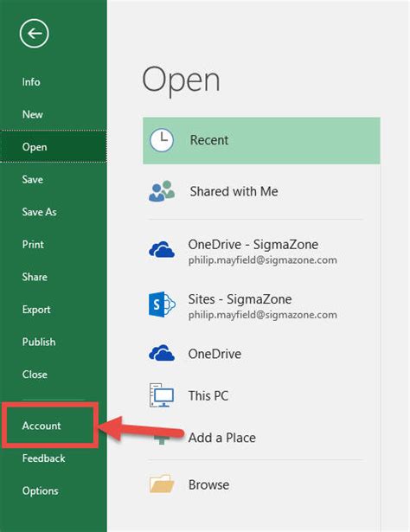The image size is (410, 532).
Task: Select New in the backstage menu
Action: pos(33,114)
